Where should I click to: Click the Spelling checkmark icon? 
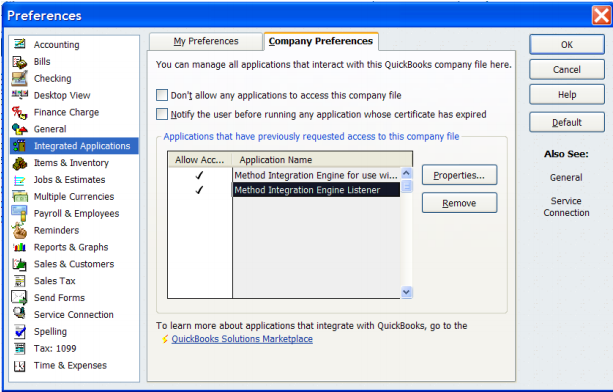point(20,331)
